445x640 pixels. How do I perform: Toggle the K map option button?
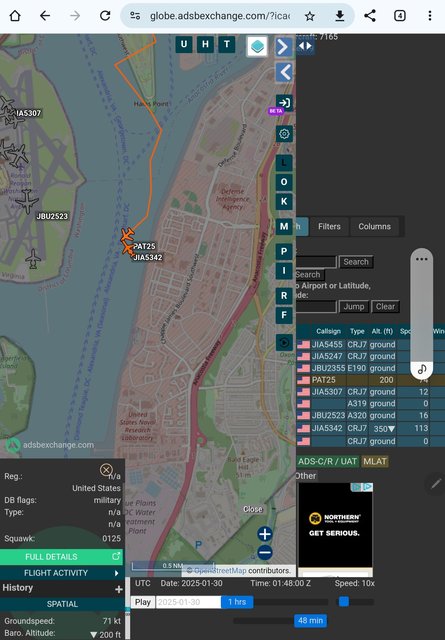coord(284,201)
